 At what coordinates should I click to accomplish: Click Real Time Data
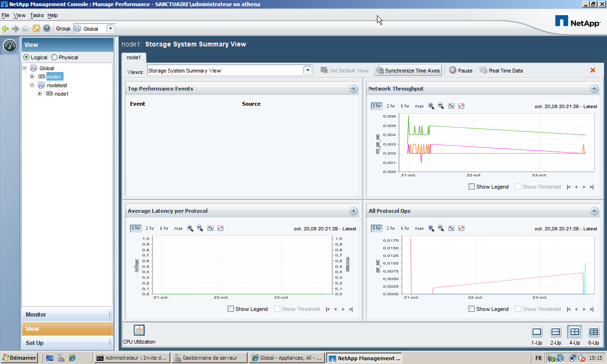pyautogui.click(x=501, y=70)
